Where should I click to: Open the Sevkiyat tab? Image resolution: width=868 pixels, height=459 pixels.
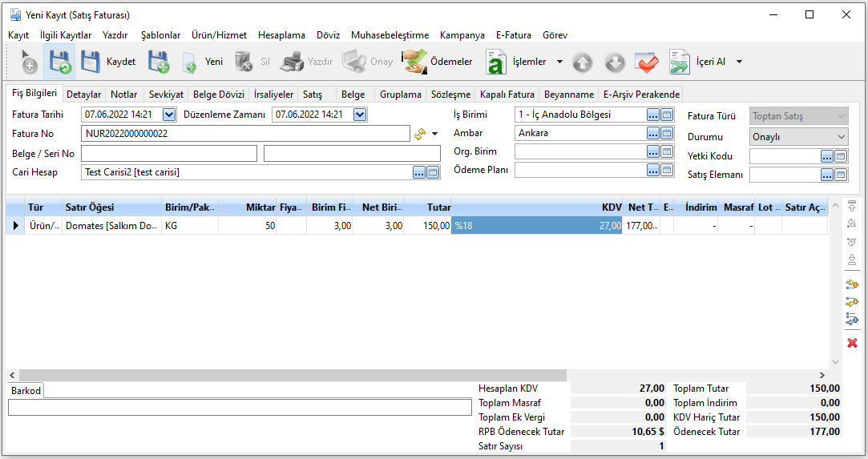(x=166, y=95)
